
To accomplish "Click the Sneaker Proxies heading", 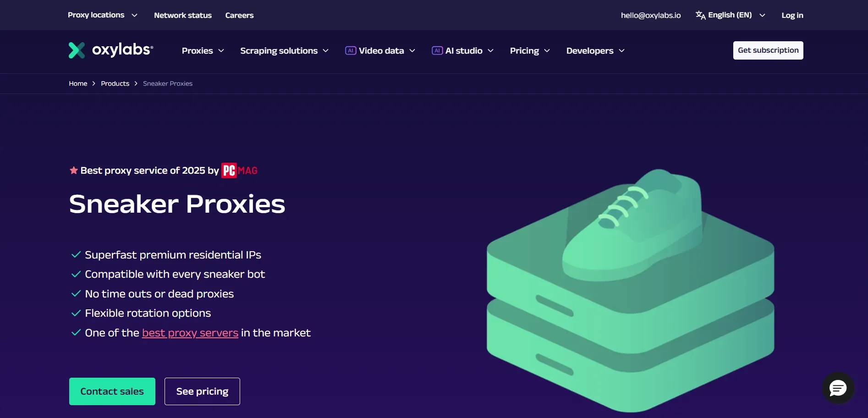I will (177, 204).
